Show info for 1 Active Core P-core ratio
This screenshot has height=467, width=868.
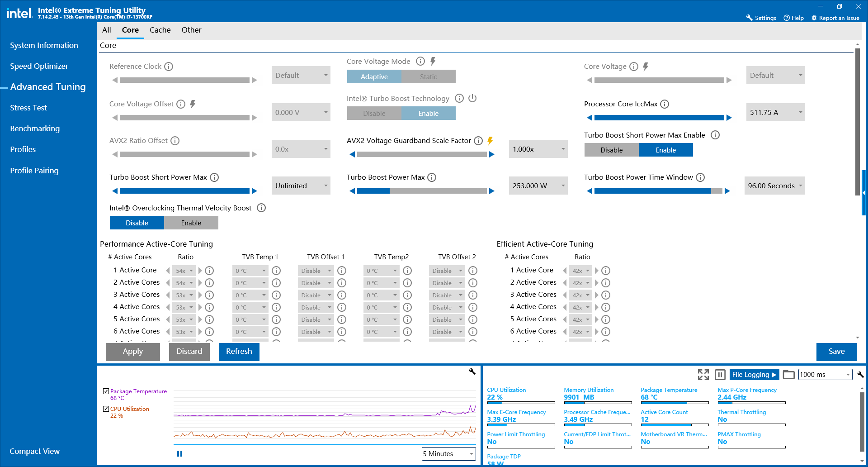[209, 271]
